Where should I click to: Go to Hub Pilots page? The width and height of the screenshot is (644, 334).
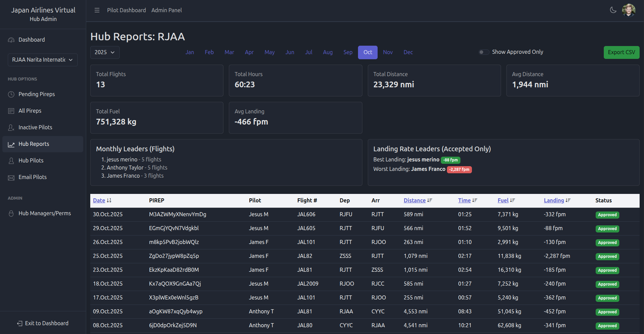tap(43, 160)
